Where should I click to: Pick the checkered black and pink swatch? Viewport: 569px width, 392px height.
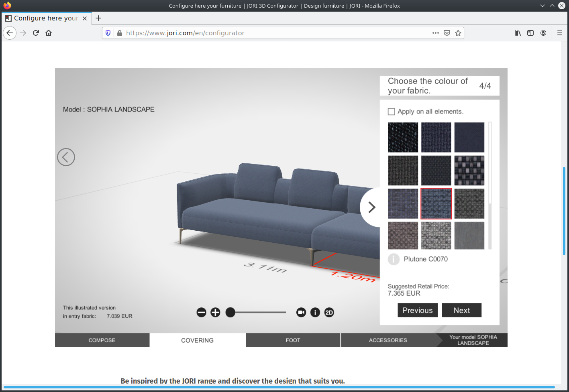point(469,171)
